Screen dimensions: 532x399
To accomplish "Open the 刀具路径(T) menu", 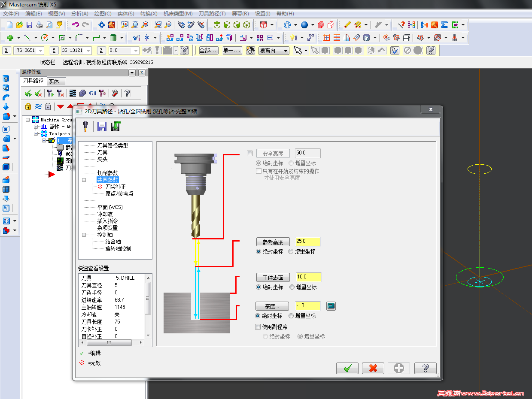I will [212, 14].
